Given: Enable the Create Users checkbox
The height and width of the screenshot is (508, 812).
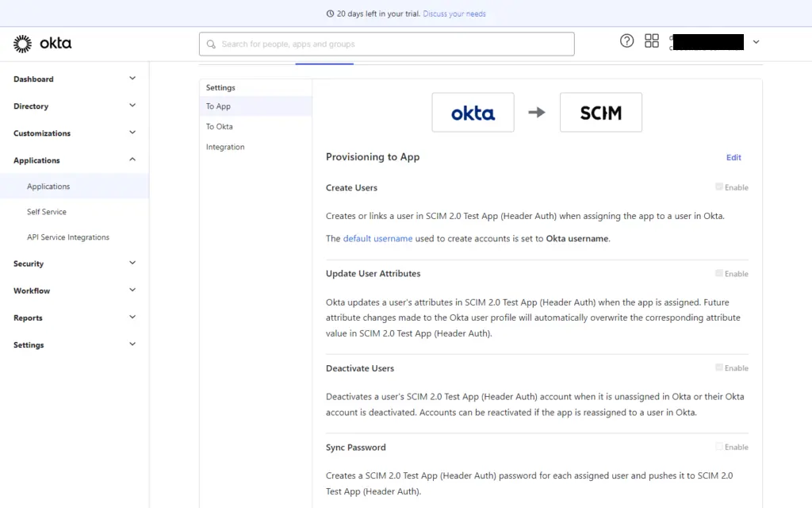Looking at the screenshot, I should 718,187.
